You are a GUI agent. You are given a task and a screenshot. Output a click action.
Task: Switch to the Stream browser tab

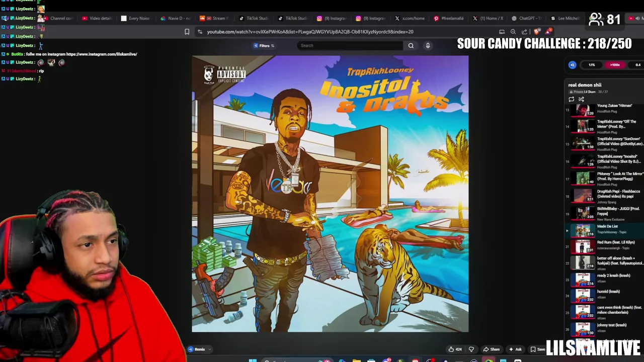(214, 18)
